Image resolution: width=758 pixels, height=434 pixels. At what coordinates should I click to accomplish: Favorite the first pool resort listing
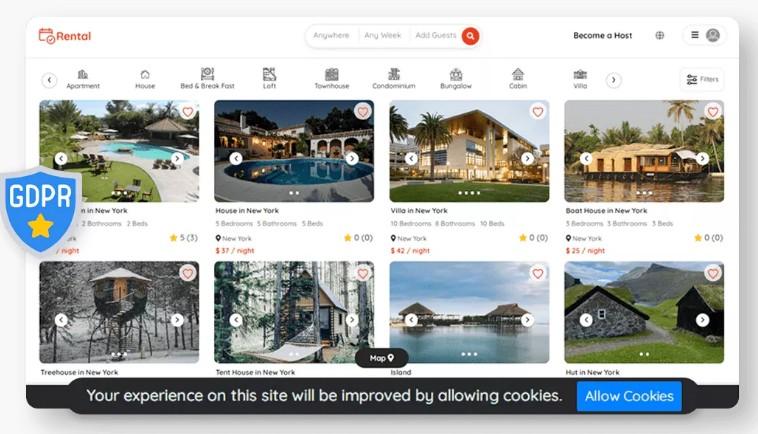(x=188, y=112)
